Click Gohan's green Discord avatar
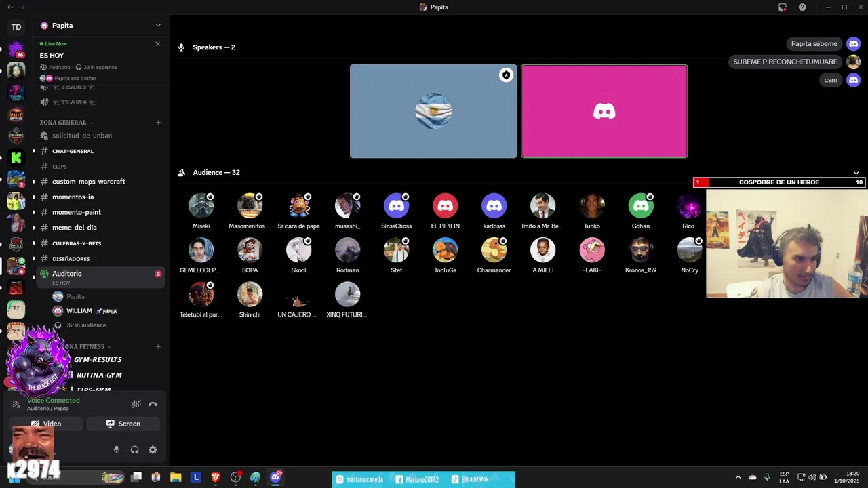Viewport: 868px width, 488px height. tap(640, 205)
